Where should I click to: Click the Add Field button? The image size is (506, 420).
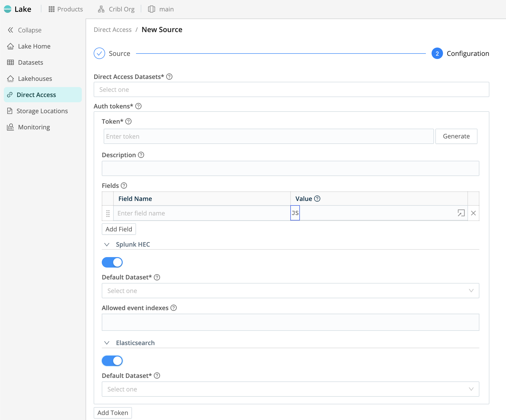(x=119, y=229)
